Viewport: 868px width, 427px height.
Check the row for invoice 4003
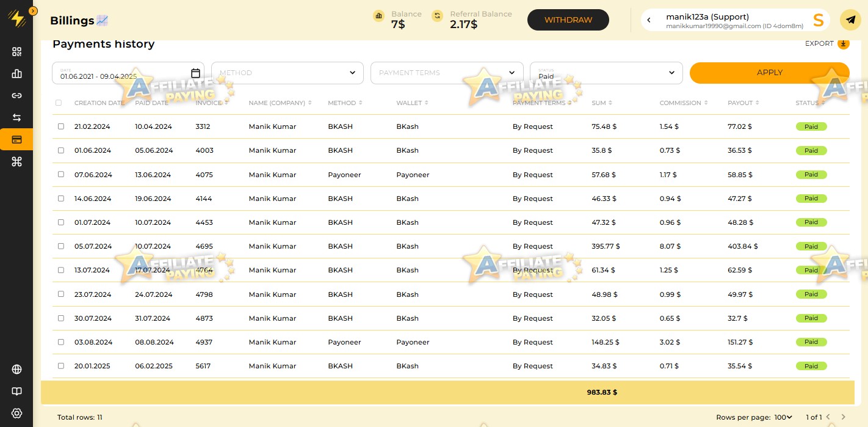tap(60, 150)
